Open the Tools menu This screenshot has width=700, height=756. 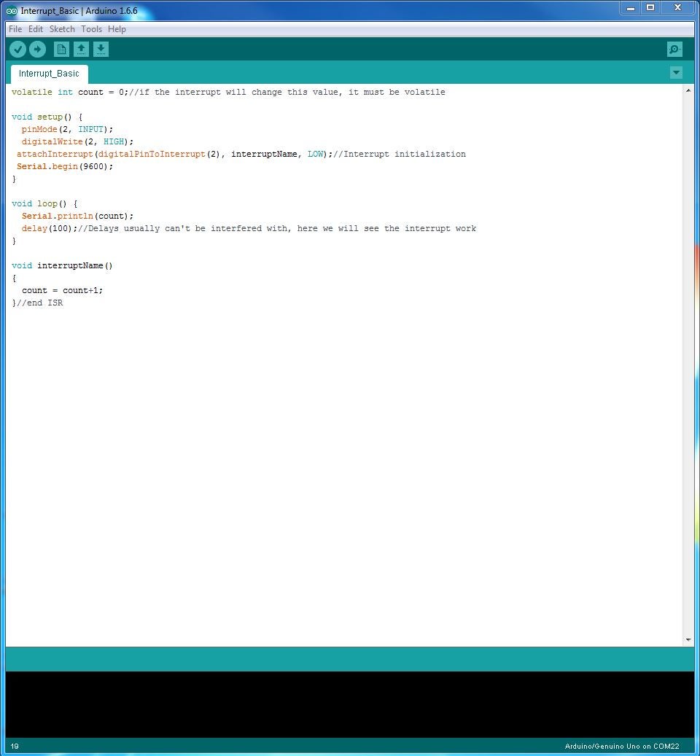(x=92, y=29)
